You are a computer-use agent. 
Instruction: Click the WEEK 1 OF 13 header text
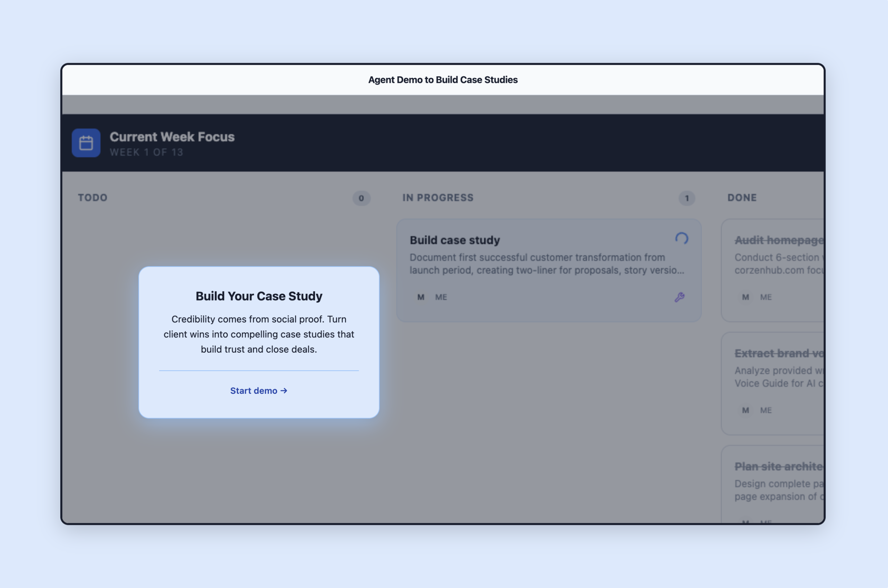tap(147, 152)
